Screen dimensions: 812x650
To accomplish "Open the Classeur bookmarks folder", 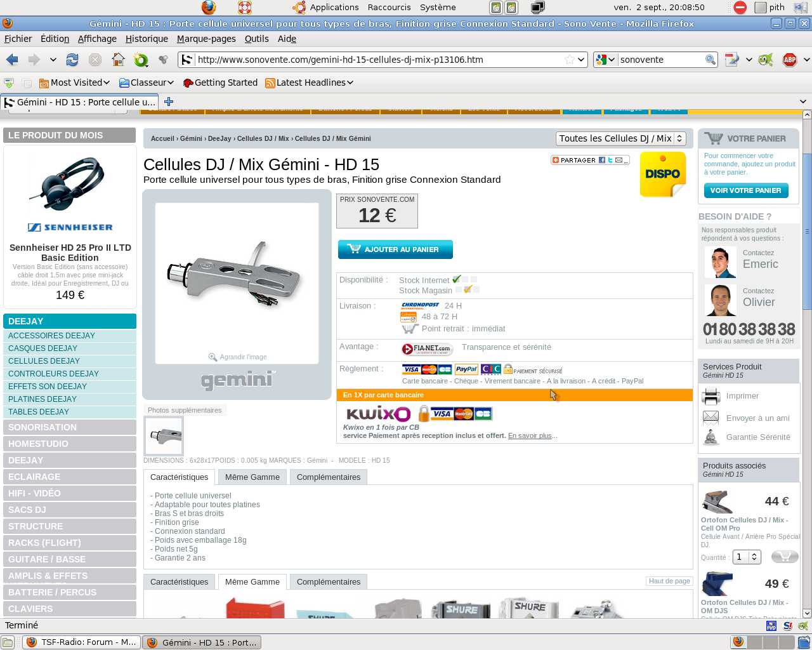I will pyautogui.click(x=146, y=83).
